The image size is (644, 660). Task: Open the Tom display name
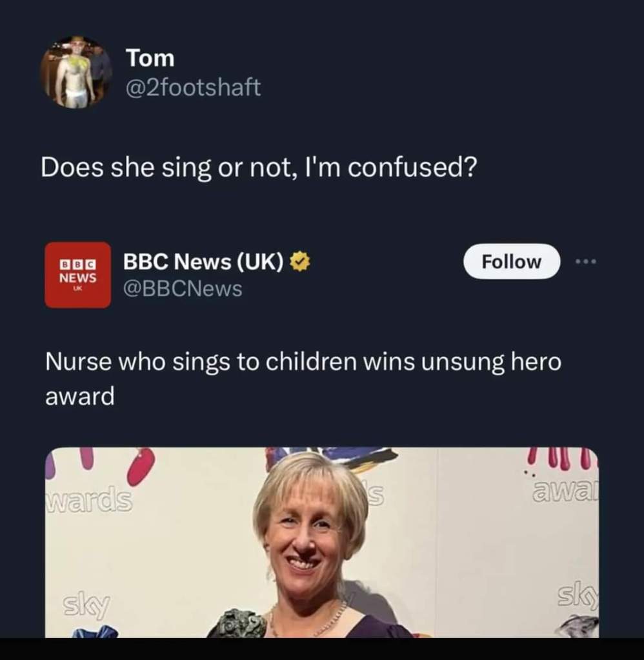[150, 58]
